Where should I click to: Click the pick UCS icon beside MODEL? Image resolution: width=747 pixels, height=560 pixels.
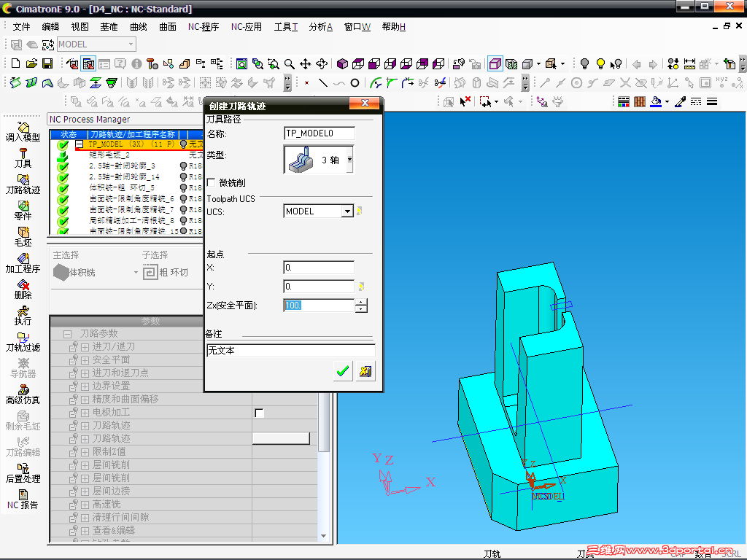tap(360, 211)
